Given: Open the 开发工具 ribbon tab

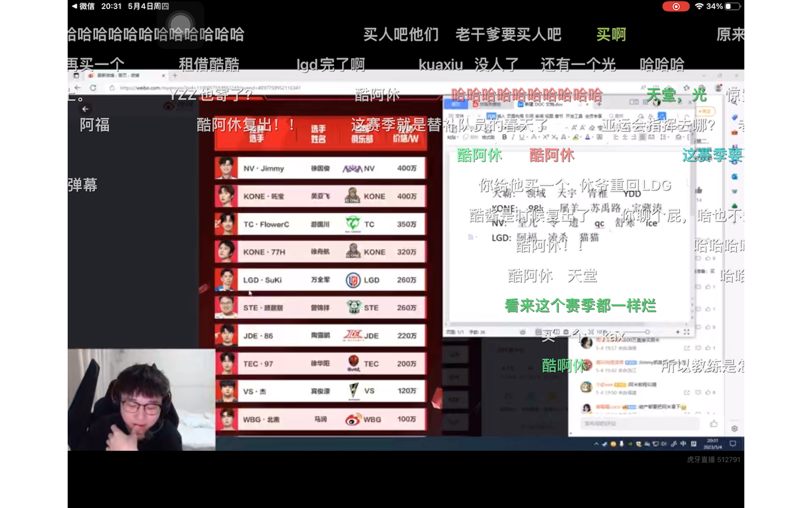Looking at the screenshot, I should coord(574,116).
